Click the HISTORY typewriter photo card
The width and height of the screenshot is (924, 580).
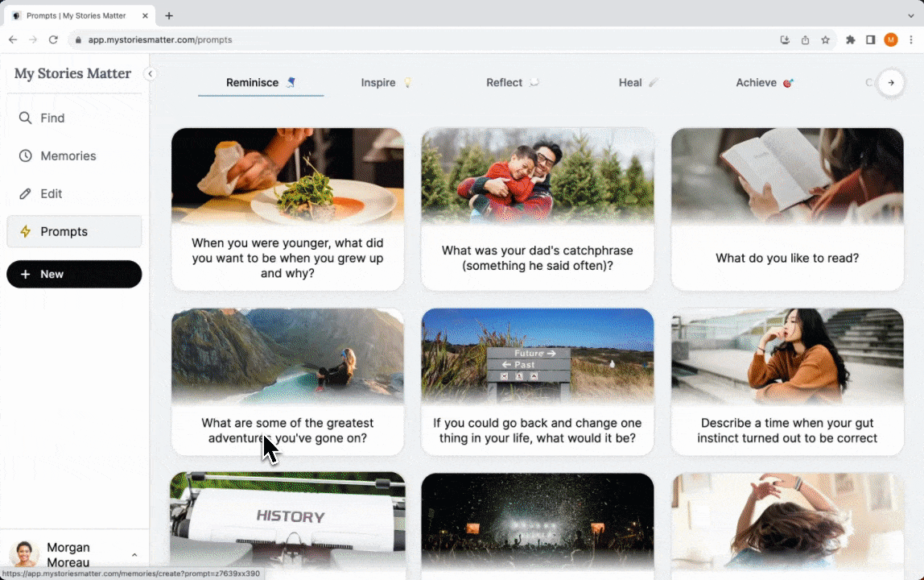287,522
